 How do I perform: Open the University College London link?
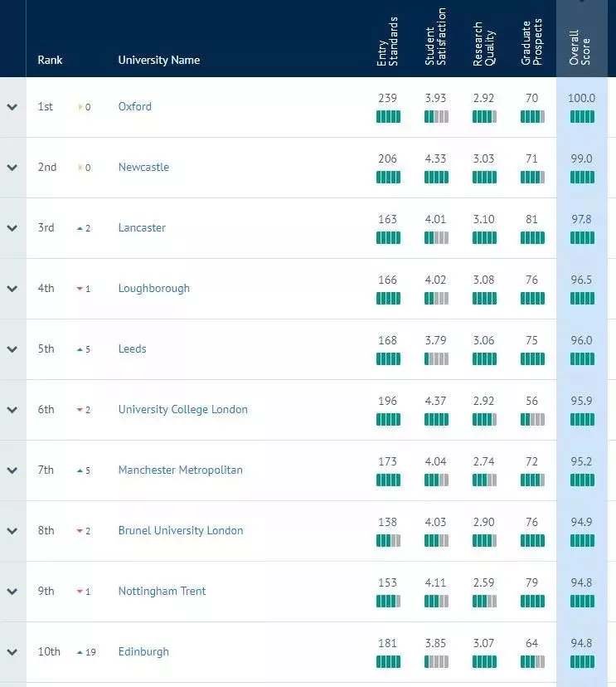point(183,409)
